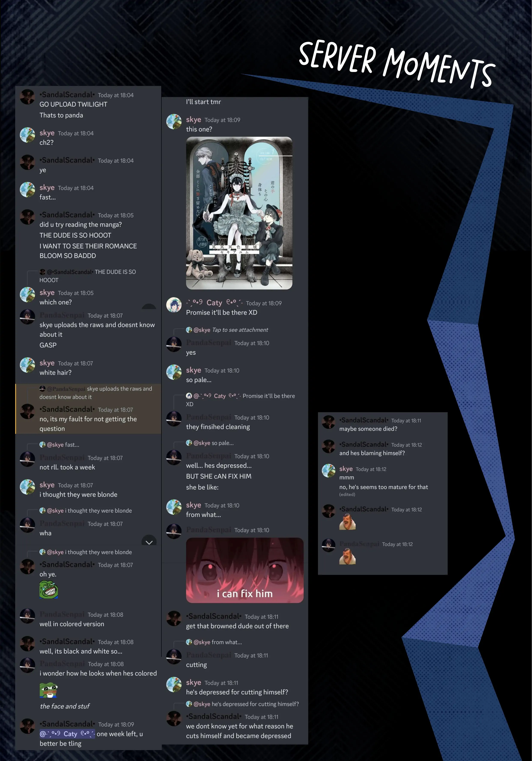Screen dimensions: 532x761
Task: Click skye username above 'white hair?'
Action: [x=47, y=363]
